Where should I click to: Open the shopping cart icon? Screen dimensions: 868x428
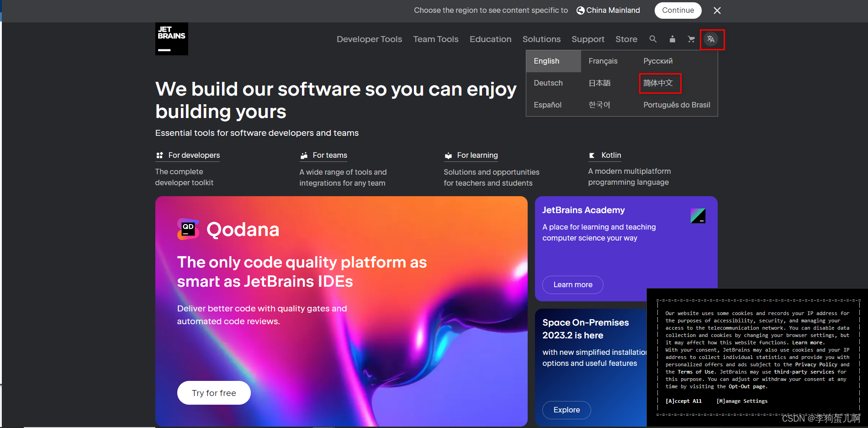pyautogui.click(x=691, y=39)
